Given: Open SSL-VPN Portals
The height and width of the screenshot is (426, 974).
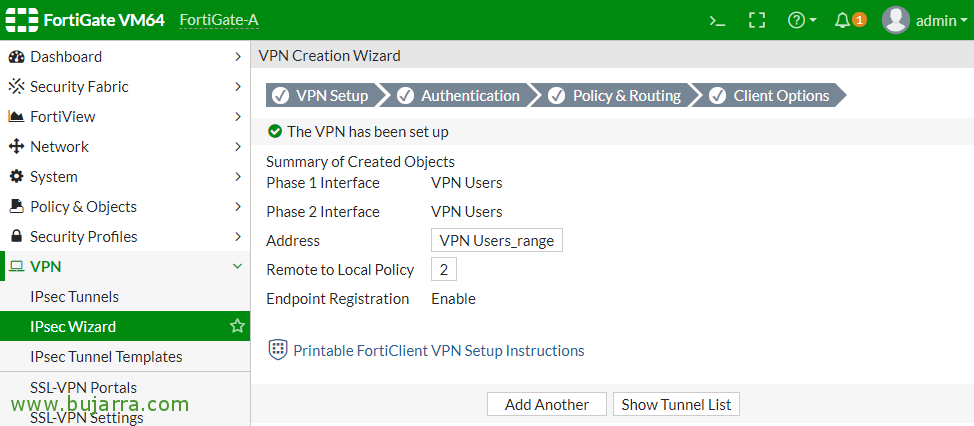Looking at the screenshot, I should (125, 387).
